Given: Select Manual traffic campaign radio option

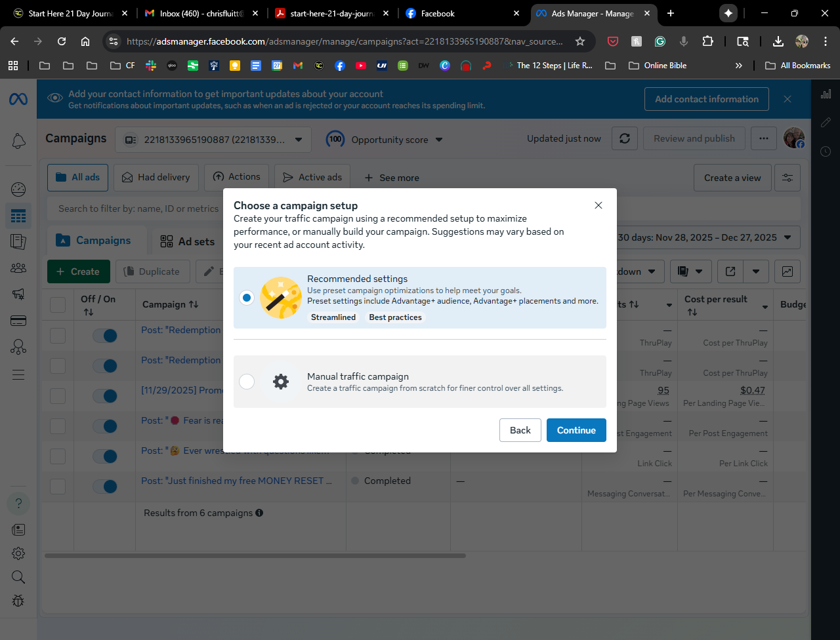Looking at the screenshot, I should coord(247,382).
